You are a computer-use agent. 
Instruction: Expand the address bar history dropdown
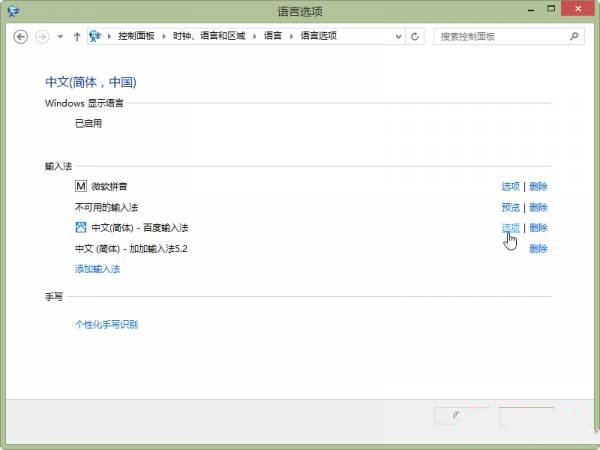(399, 36)
